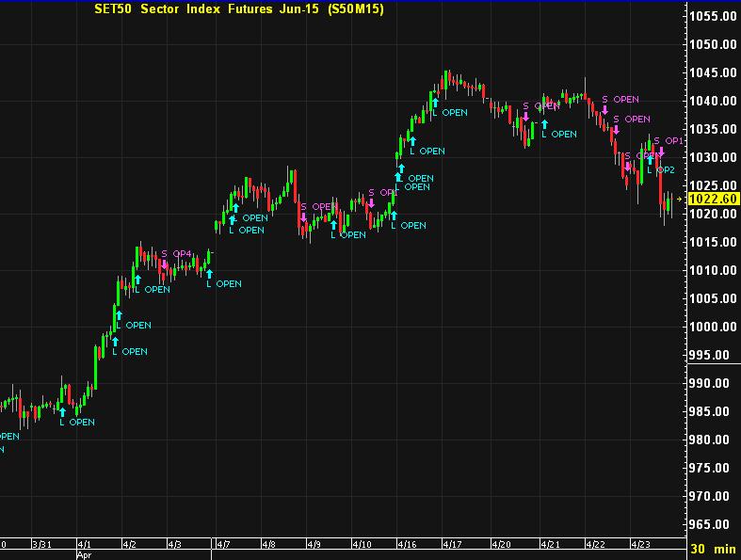Click the Apr month label below the dates
This screenshot has height=560, width=741.
tap(84, 555)
